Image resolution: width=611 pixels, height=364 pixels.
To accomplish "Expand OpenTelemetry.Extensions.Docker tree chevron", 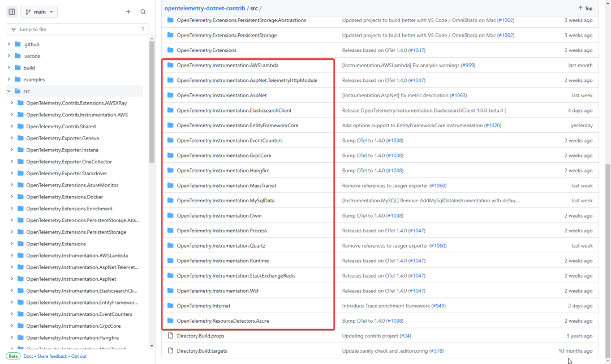I will tap(12, 197).
